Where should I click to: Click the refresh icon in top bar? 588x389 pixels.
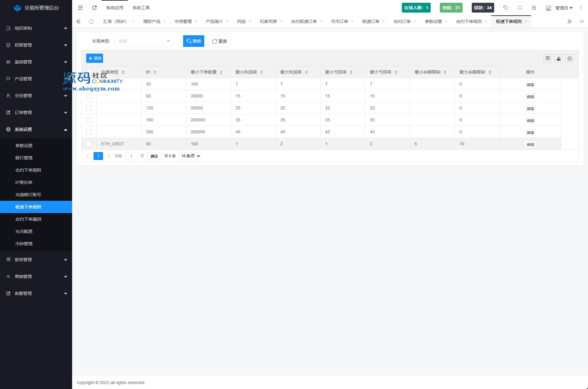[x=94, y=8]
